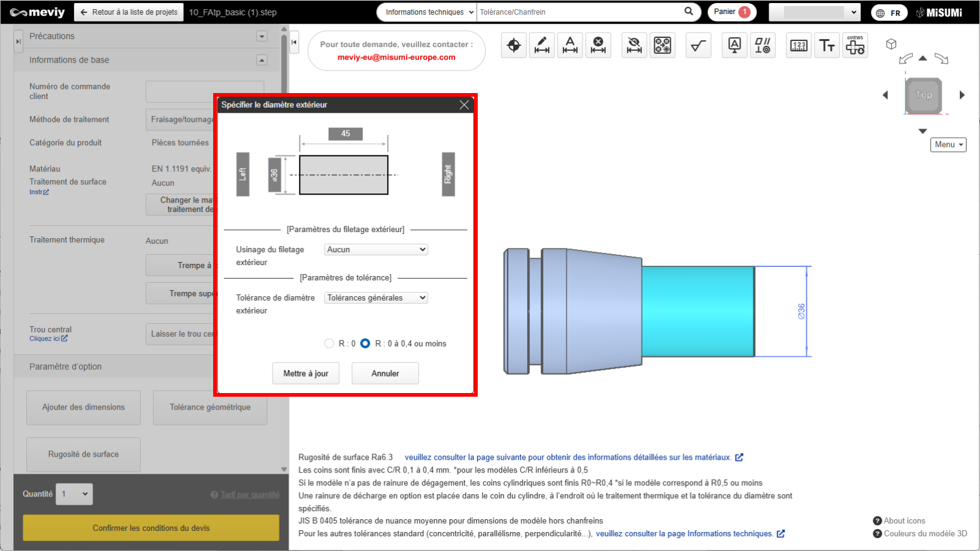This screenshot has width=980, height=551.
Task: Open the Usinage du filetage extérieur dropdown
Action: click(375, 250)
